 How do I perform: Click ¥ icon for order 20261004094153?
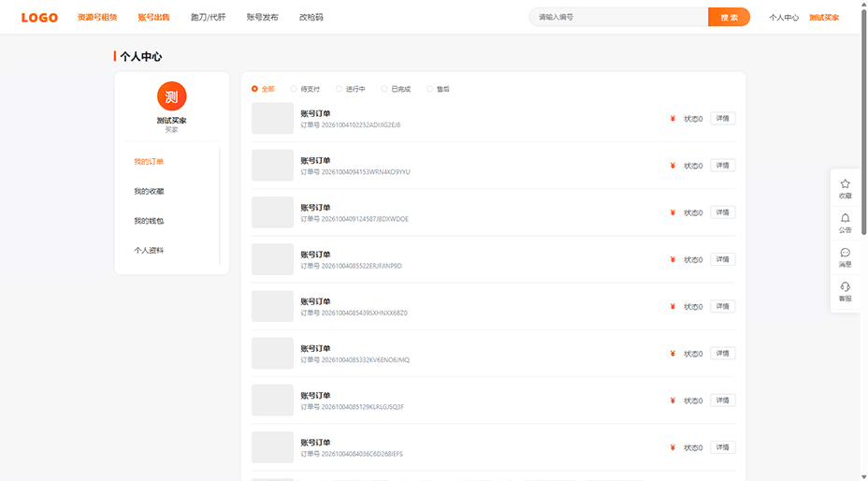tap(673, 166)
